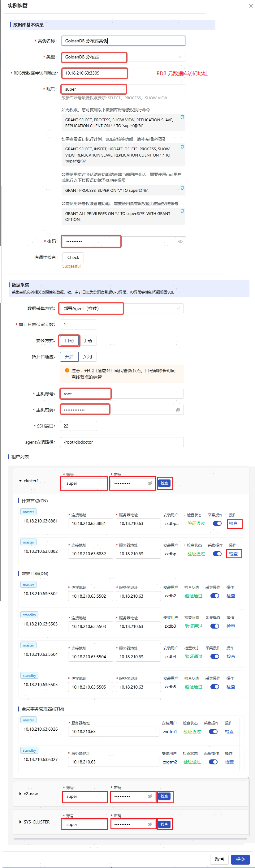Focus 连接地址 field for 10.18.210.63:8881
The width and height of the screenshot is (255, 868).
coord(91,523)
